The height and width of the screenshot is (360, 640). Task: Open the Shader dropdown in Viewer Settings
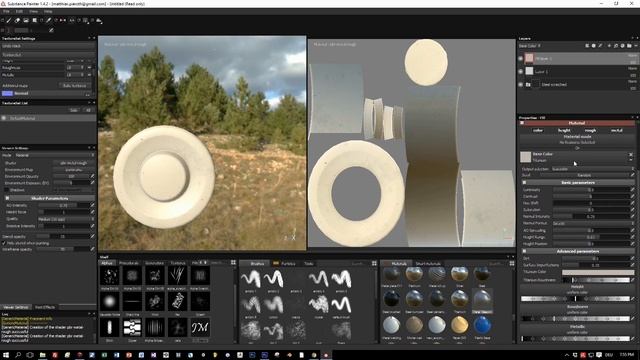point(73,163)
